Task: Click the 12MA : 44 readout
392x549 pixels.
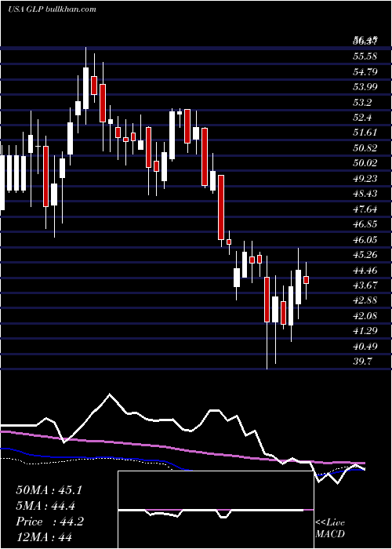Action: (44, 537)
